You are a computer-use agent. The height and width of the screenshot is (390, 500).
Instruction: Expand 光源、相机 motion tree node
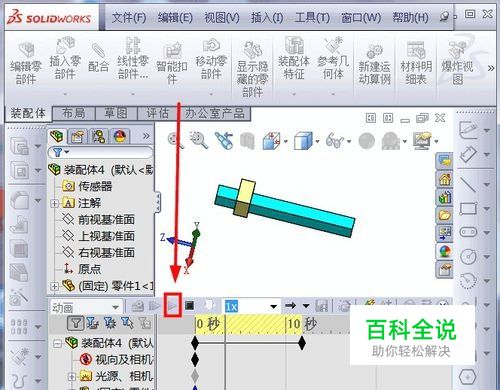pos(71,377)
